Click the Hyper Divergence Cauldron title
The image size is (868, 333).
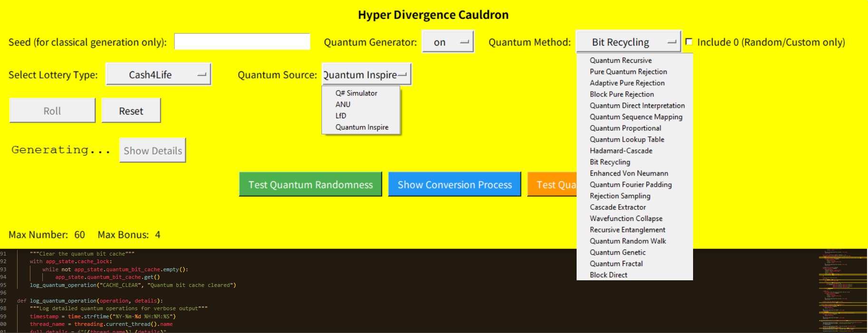[x=433, y=15]
